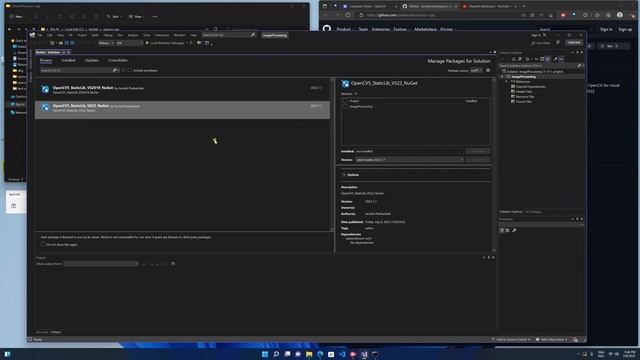The height and width of the screenshot is (360, 640).
Task: Open Show output from dropdown
Action: pyautogui.click(x=100, y=264)
